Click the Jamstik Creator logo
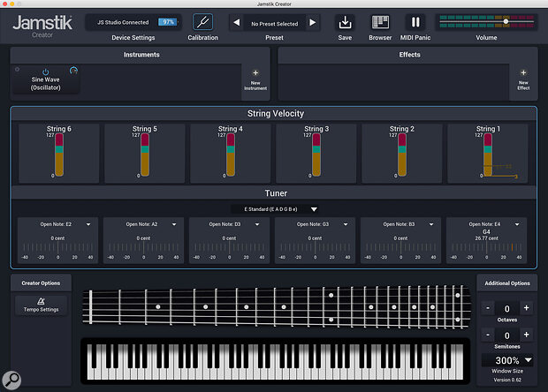Image resolution: width=548 pixels, height=392 pixels. pyautogui.click(x=42, y=26)
